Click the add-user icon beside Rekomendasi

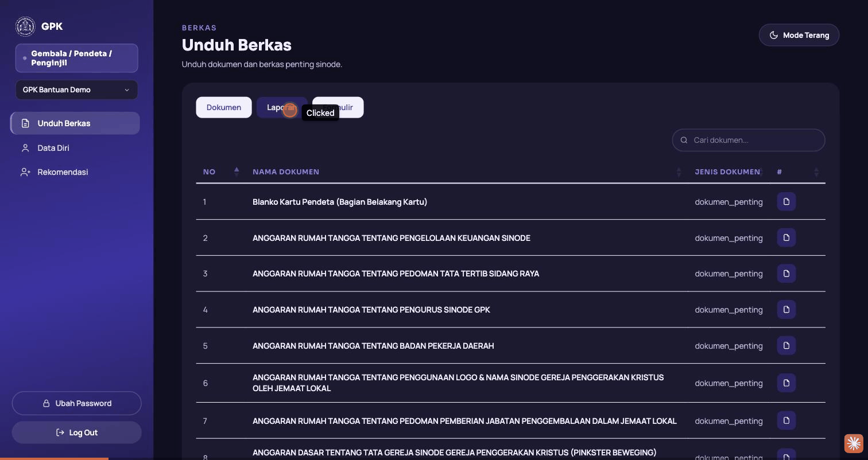point(25,172)
